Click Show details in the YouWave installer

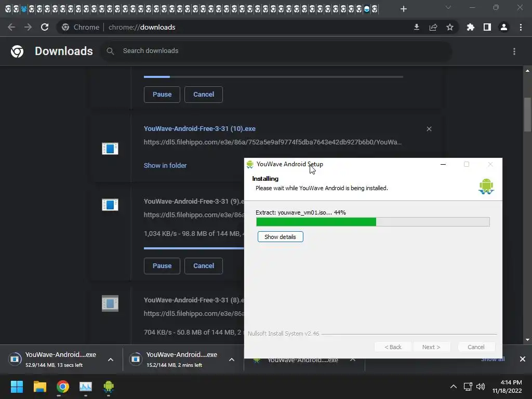pyautogui.click(x=280, y=237)
